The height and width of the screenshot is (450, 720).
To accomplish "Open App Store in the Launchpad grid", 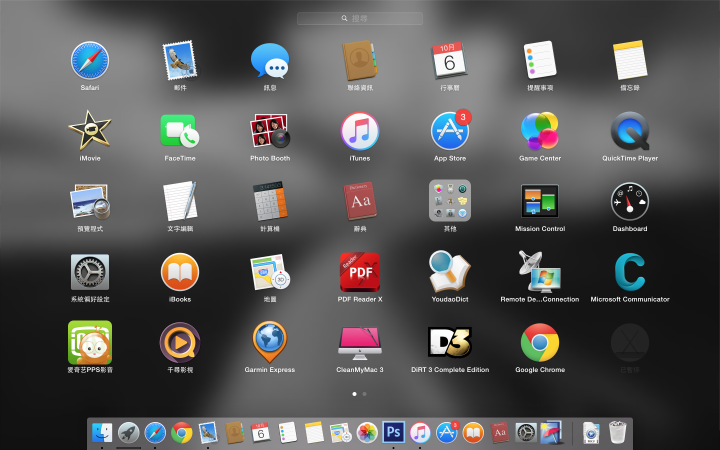I will pos(450,130).
